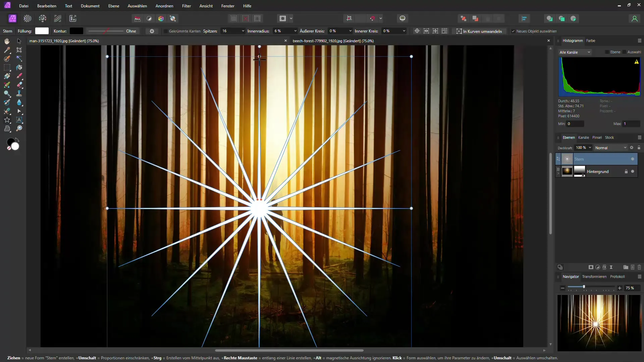Unlock the Hintergrund layer
This screenshot has width=644, height=362.
tap(626, 171)
